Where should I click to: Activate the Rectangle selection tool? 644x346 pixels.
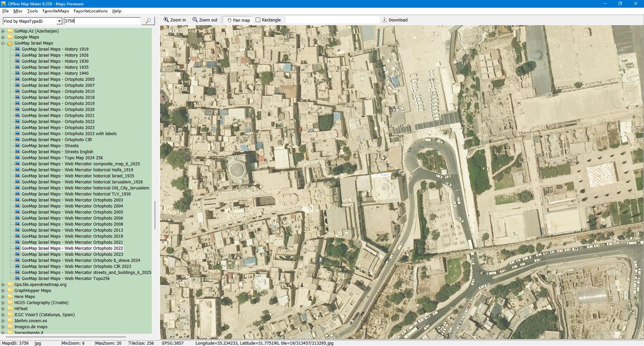pos(268,20)
